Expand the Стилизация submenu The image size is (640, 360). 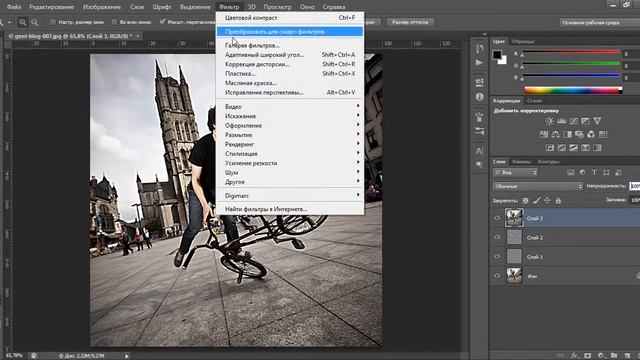290,153
